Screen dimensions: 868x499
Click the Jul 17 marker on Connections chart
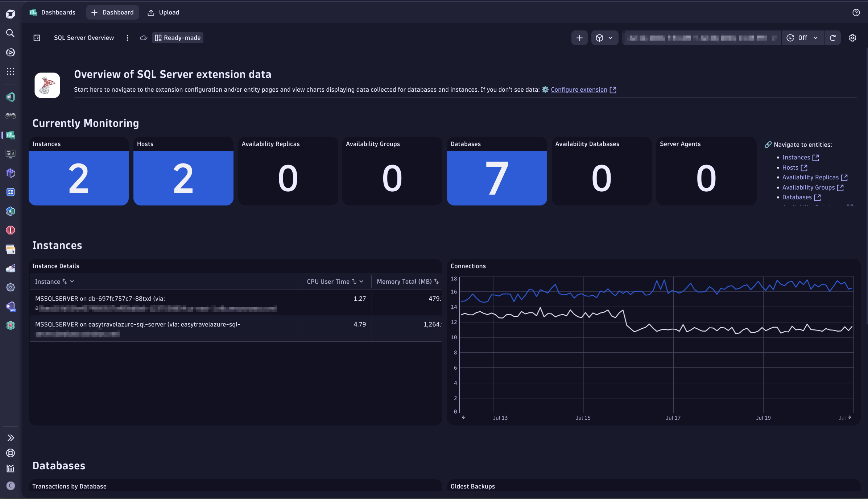click(673, 418)
